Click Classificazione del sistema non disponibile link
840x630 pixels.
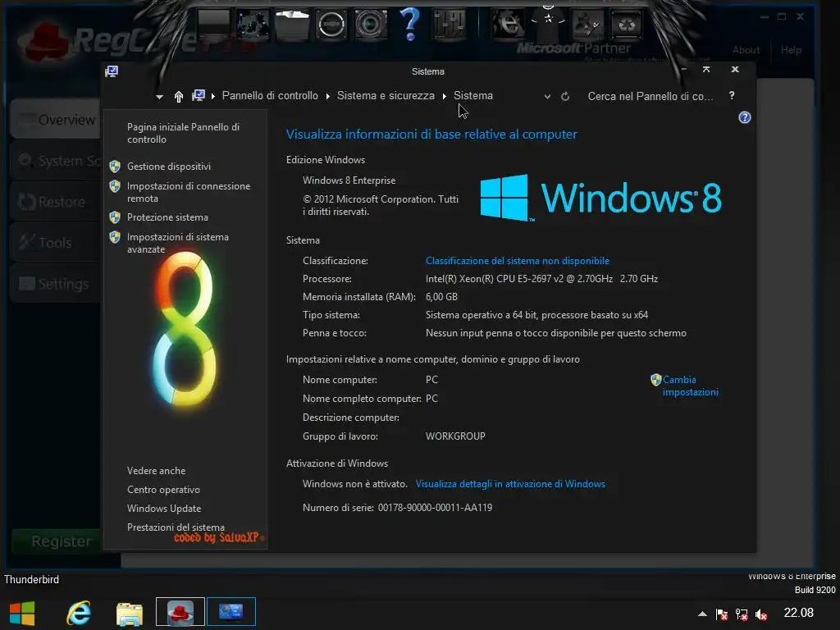[518, 261]
